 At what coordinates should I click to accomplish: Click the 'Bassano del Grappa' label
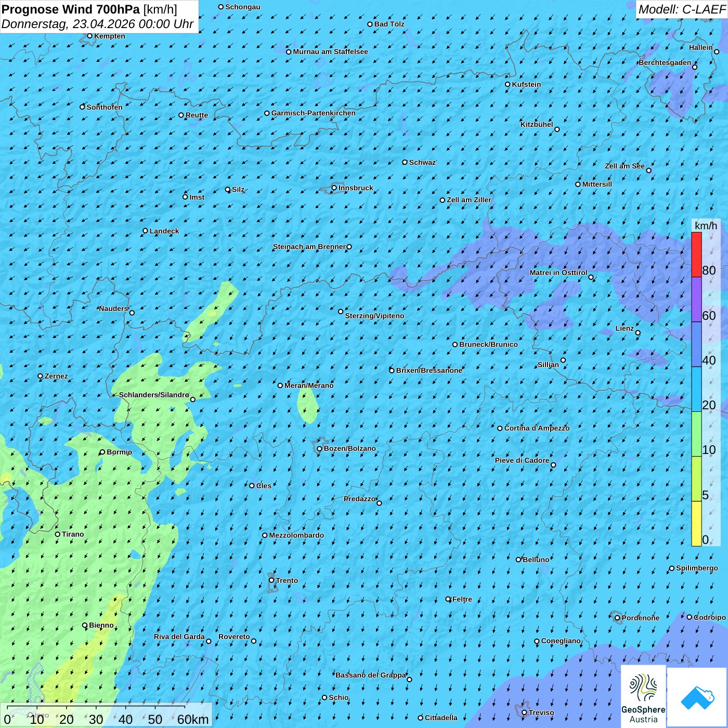click(x=371, y=675)
